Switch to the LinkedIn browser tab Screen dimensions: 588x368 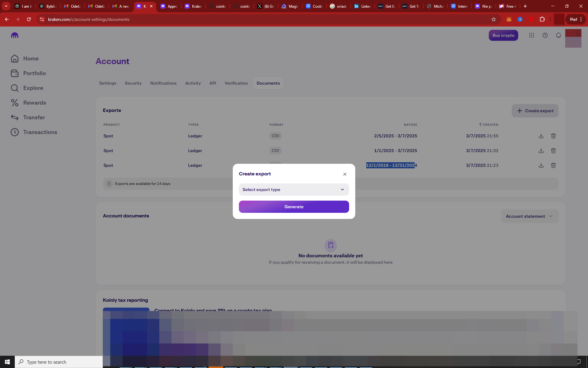(363, 6)
